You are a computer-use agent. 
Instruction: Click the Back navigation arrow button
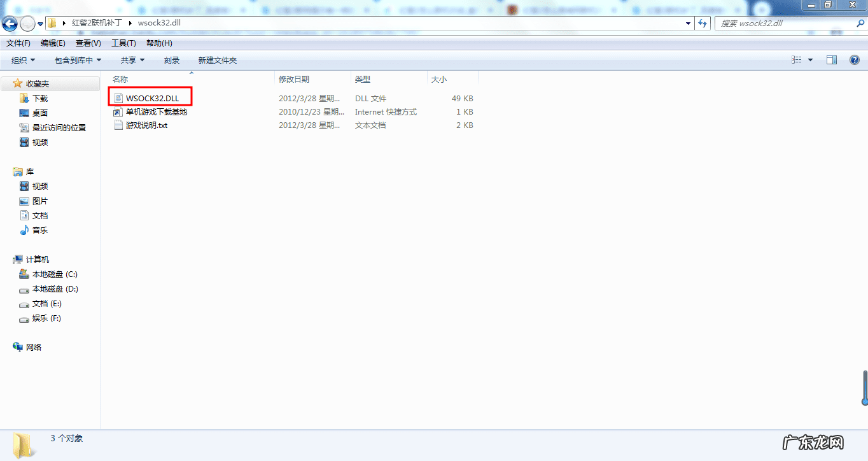pos(10,24)
